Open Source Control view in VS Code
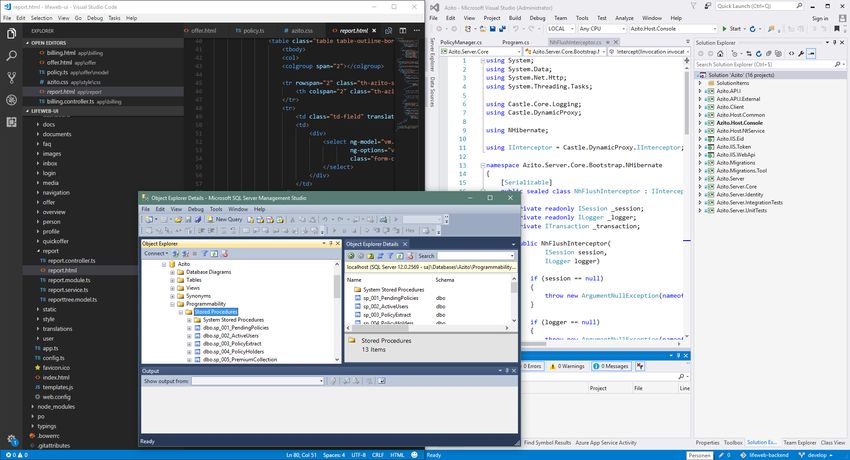Image resolution: width=850 pixels, height=460 pixels. pos(11,78)
